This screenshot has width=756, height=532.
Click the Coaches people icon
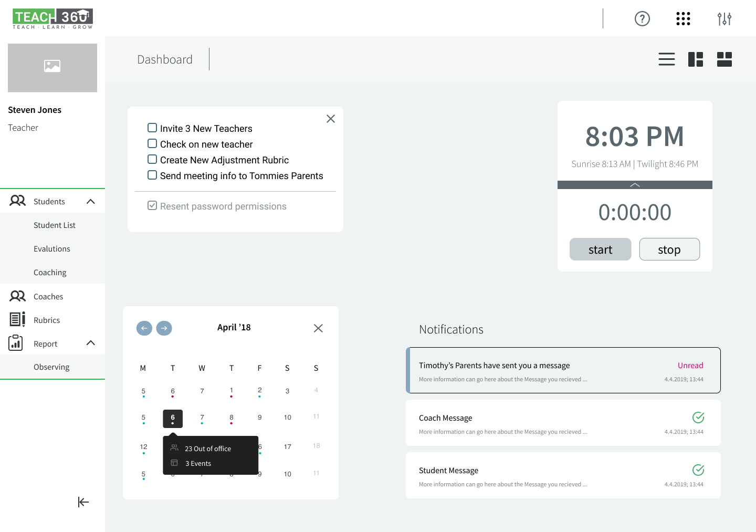tap(18, 296)
